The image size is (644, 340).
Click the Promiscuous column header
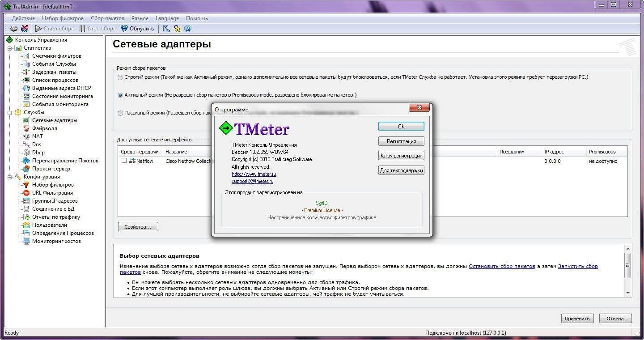(606, 152)
